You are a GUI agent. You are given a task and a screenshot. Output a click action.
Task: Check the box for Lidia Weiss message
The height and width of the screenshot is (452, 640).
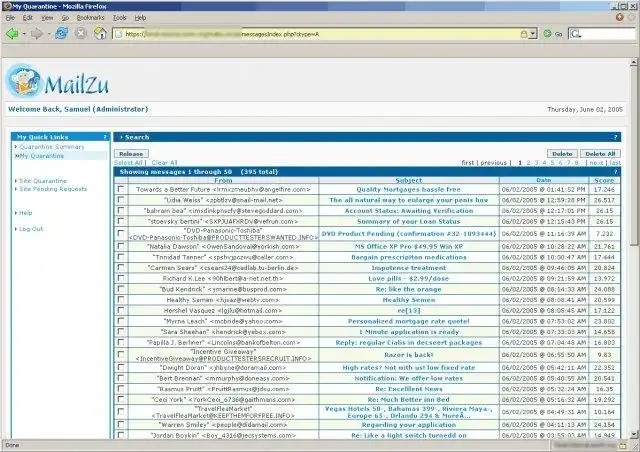point(121,200)
